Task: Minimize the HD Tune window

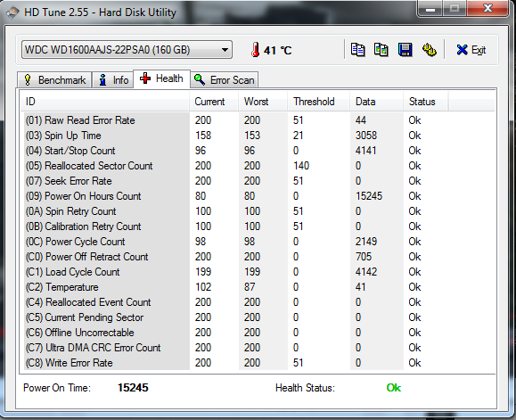Action: (x=430, y=9)
